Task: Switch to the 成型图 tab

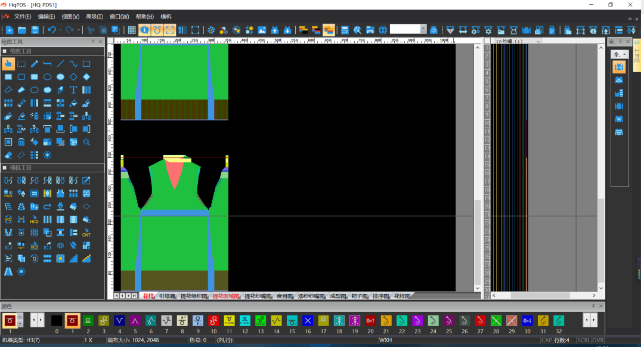Action: pos(338,296)
